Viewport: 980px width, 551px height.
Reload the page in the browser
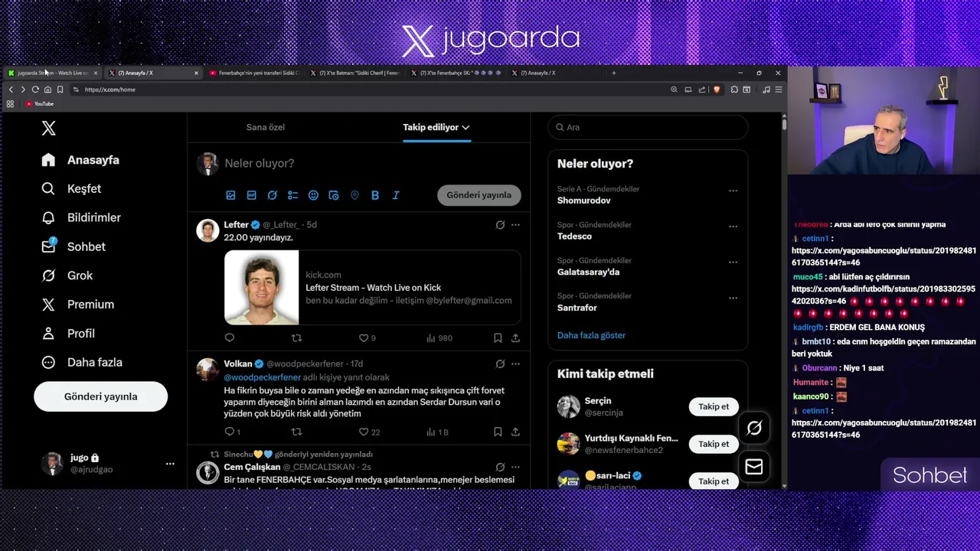coord(35,90)
